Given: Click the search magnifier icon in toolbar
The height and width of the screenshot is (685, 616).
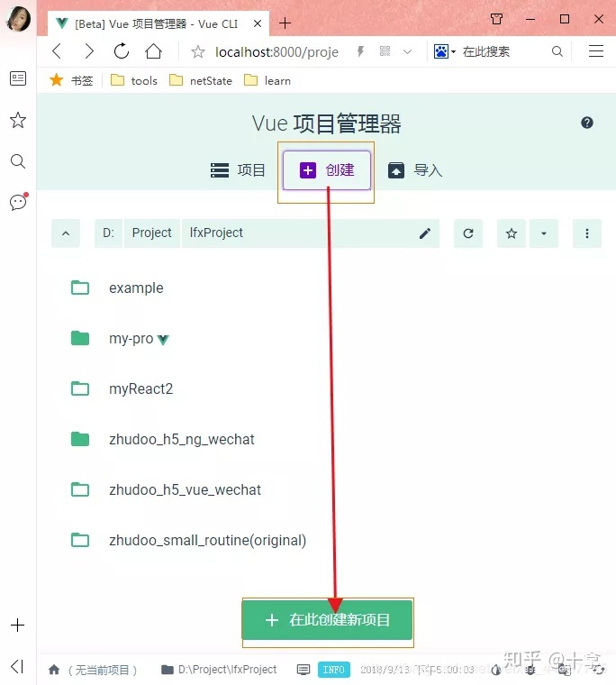Looking at the screenshot, I should click(x=557, y=51).
